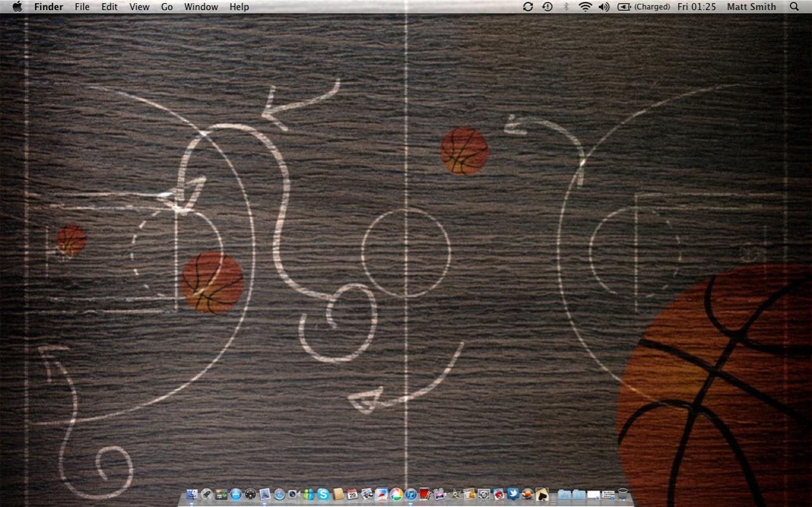812x507 pixels.
Task: Open the App Store in Dock
Action: (x=236, y=494)
